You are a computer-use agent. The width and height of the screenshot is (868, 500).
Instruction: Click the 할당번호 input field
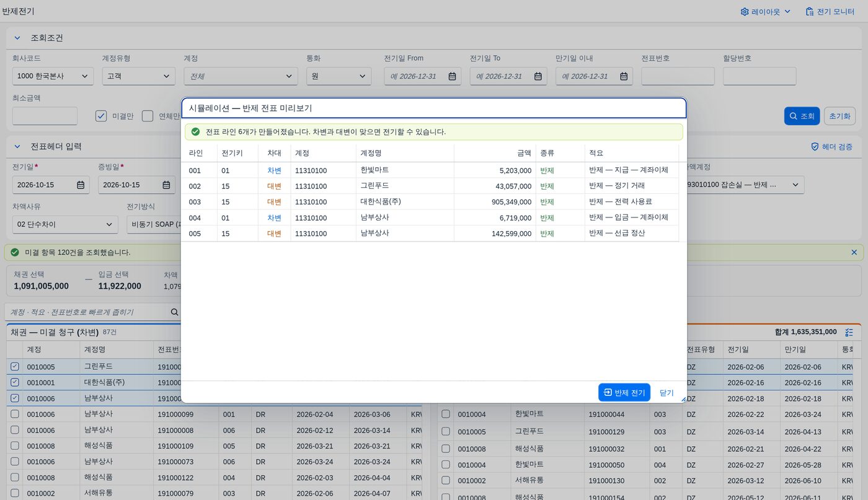click(759, 76)
